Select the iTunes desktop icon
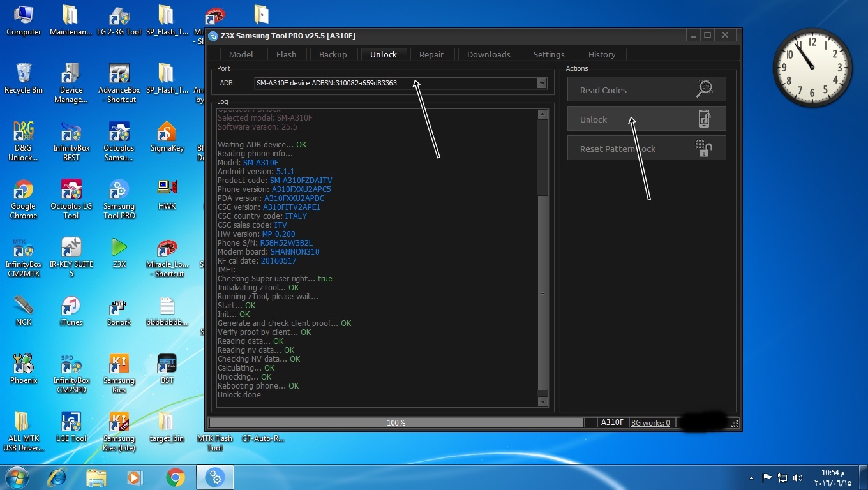The width and height of the screenshot is (868, 490). click(71, 311)
